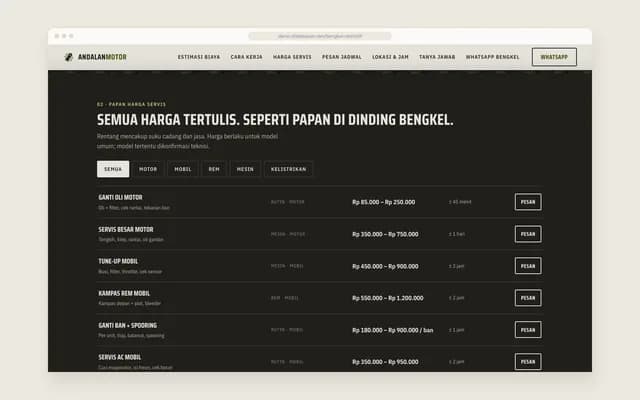Click price Rp 350.000 – Rp 750.000
The image size is (640, 400).
385,234
